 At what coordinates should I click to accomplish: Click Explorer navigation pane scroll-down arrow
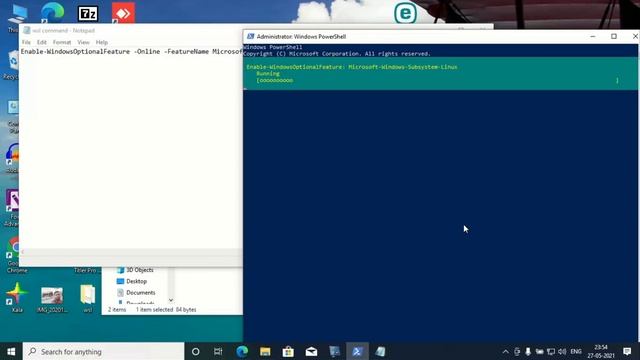coord(171,300)
